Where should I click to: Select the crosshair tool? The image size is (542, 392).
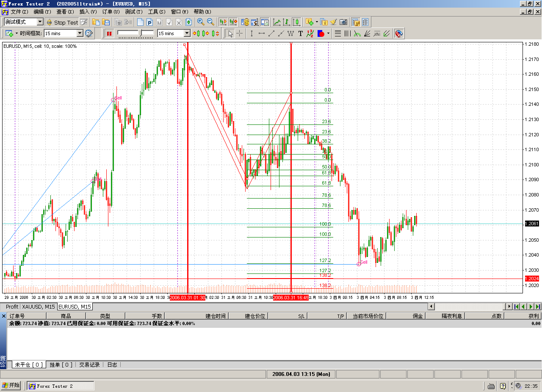coord(240,33)
